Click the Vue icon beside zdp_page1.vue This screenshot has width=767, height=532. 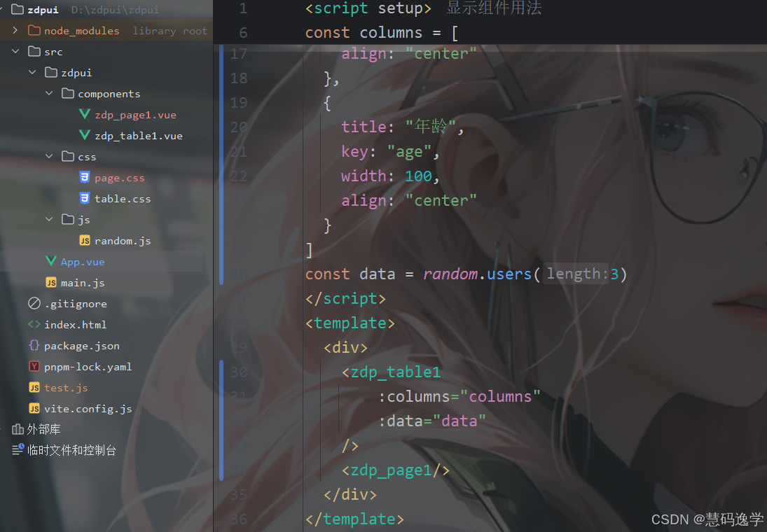(85, 114)
